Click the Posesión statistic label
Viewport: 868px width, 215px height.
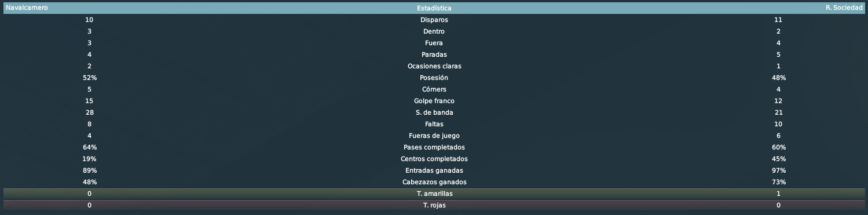[x=434, y=78]
